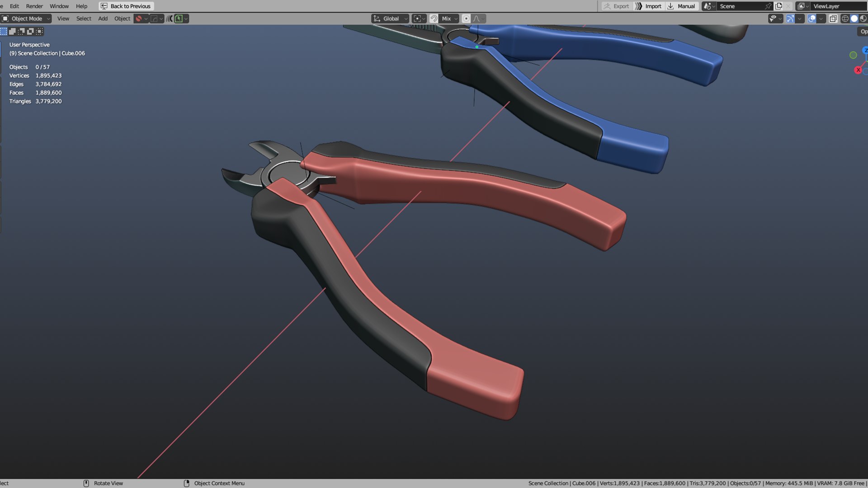
Task: Switch to wireframe shading
Action: 845,19
